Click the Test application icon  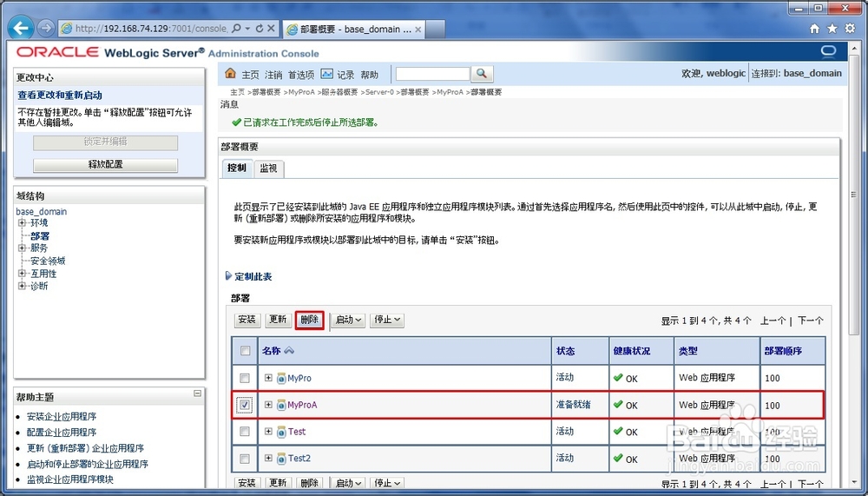pos(281,432)
